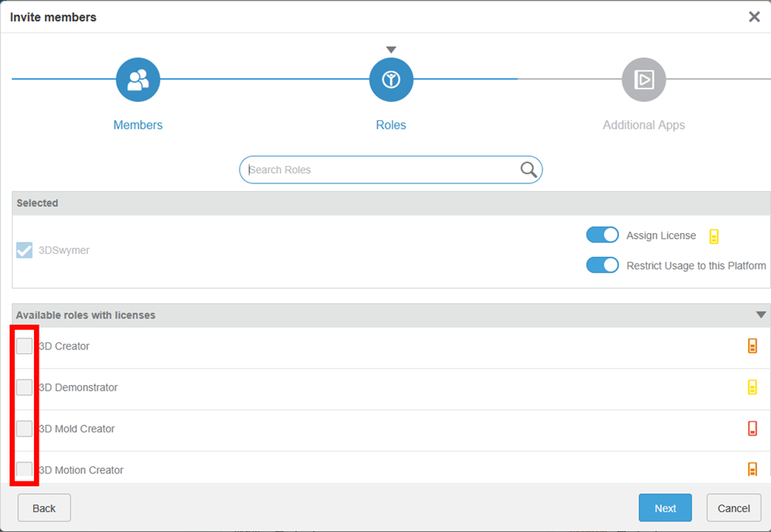Click the orange license icon for 3D Motion Creator
Image resolution: width=771 pixels, height=532 pixels.
pos(752,469)
